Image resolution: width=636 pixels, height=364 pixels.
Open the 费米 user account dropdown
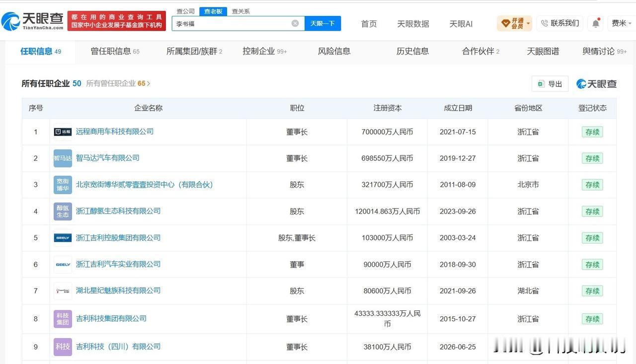622,23
